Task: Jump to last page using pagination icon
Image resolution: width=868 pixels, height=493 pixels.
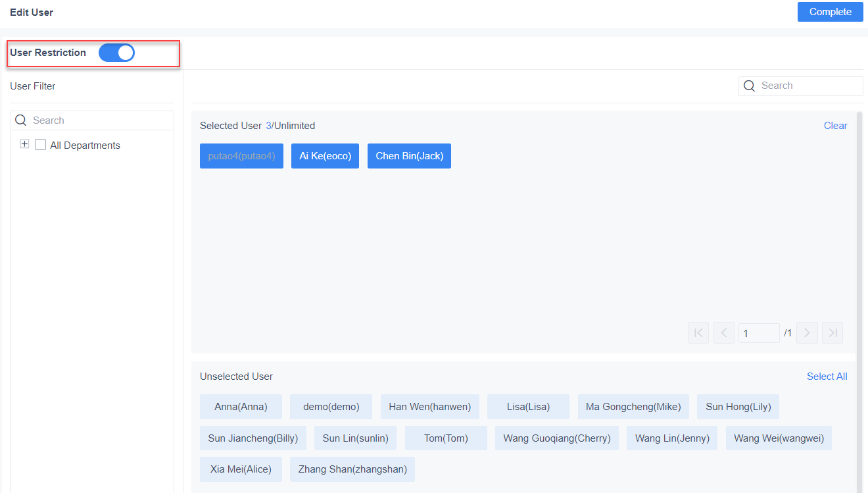Action: tap(832, 332)
